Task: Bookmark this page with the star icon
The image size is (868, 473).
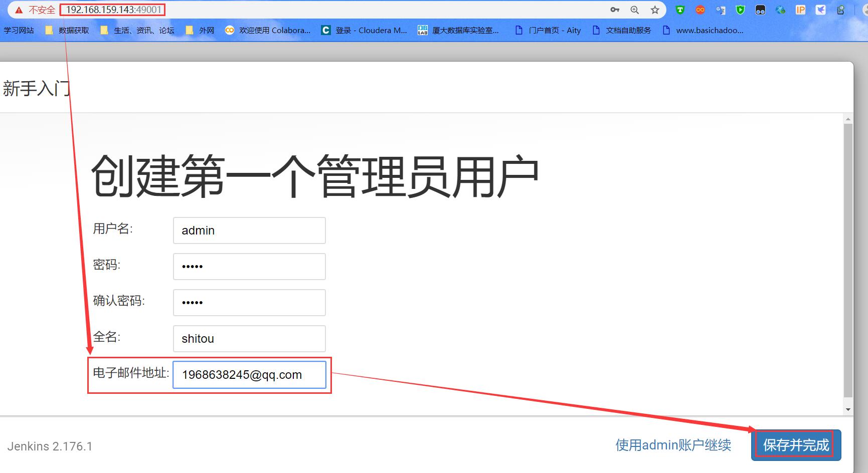Action: (655, 10)
